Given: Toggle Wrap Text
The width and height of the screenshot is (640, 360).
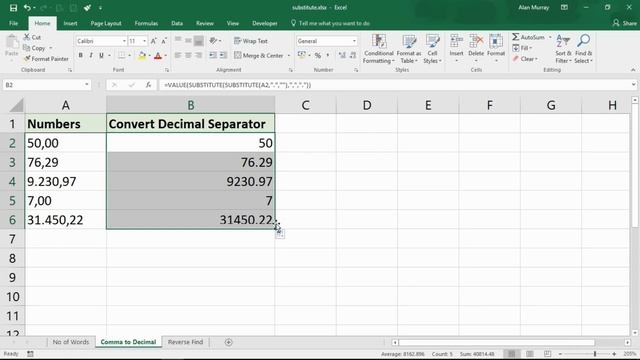Looking at the screenshot, I should click(251, 41).
